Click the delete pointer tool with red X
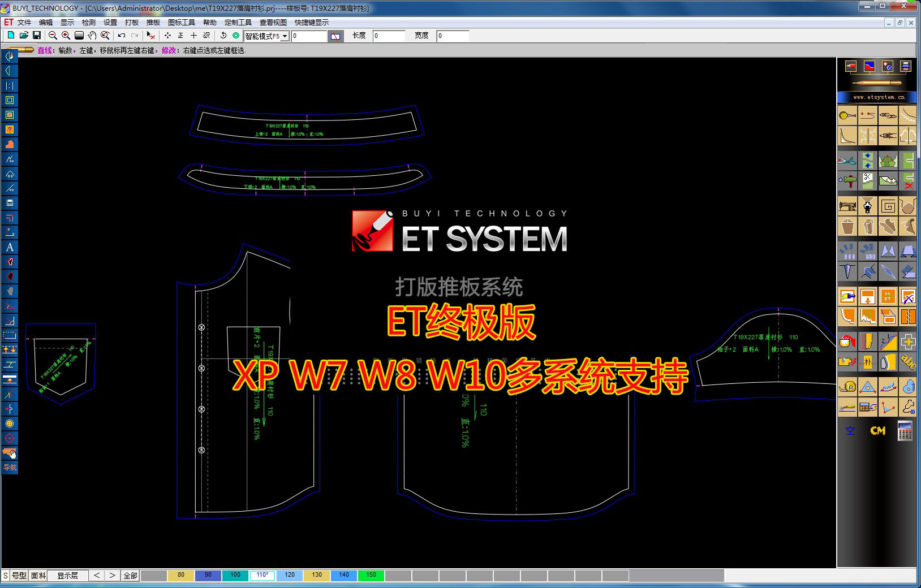This screenshot has width=921, height=588. click(x=150, y=36)
